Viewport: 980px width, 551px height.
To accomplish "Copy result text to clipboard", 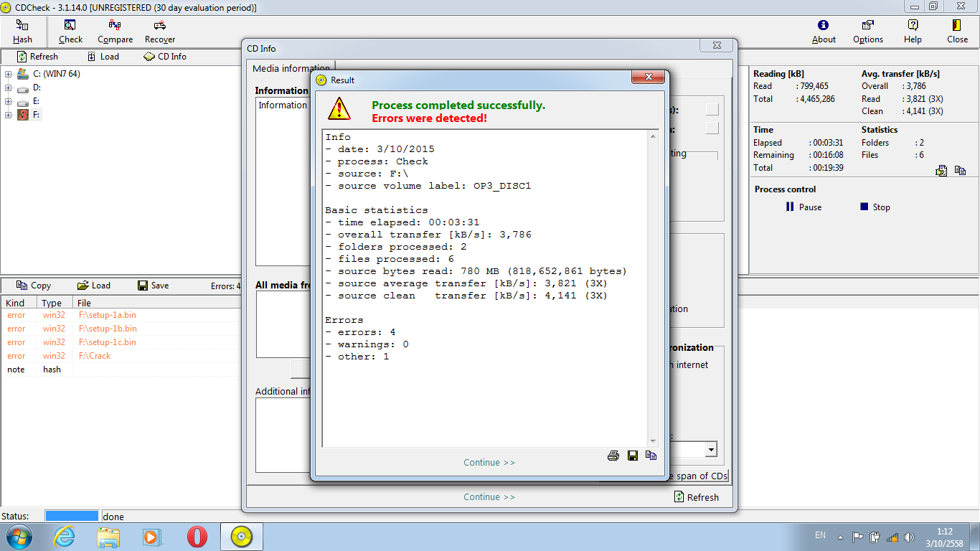I will coord(651,456).
